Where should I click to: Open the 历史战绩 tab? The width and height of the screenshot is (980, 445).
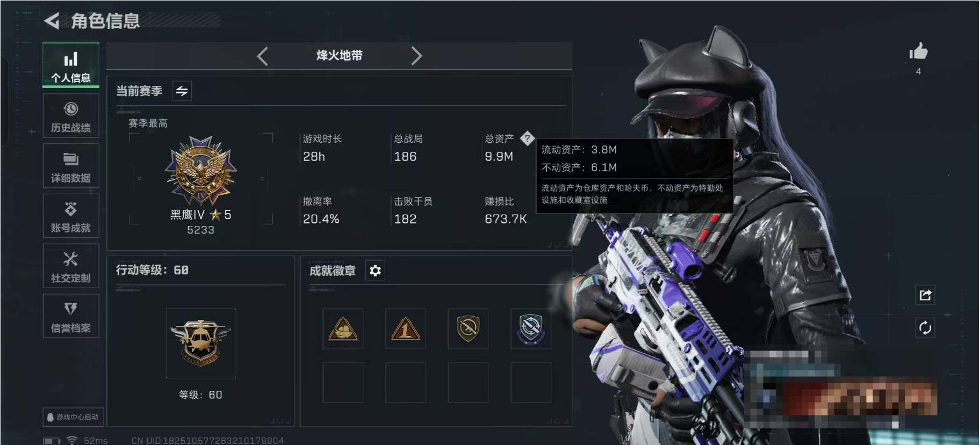[71, 116]
